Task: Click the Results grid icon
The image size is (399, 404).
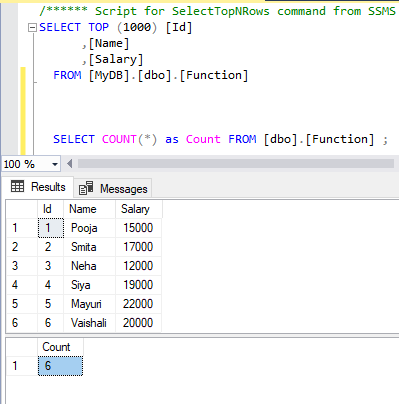Action: pos(17,186)
